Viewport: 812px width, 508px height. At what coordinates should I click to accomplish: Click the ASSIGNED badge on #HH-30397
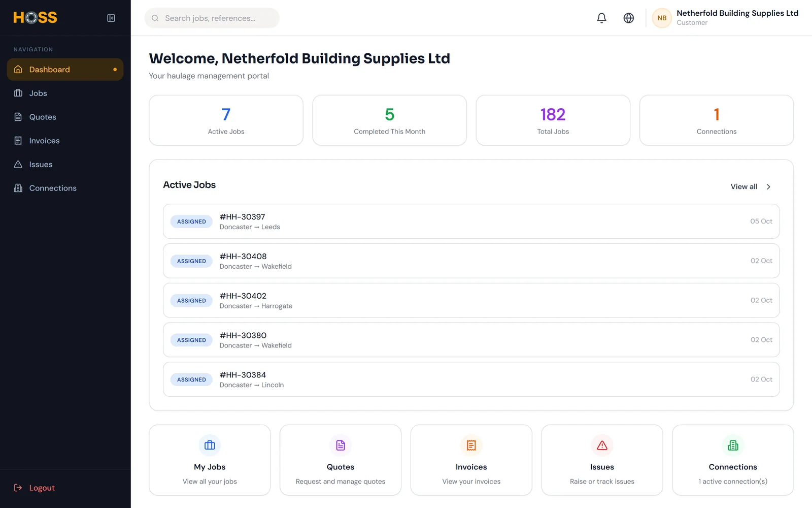pyautogui.click(x=191, y=221)
